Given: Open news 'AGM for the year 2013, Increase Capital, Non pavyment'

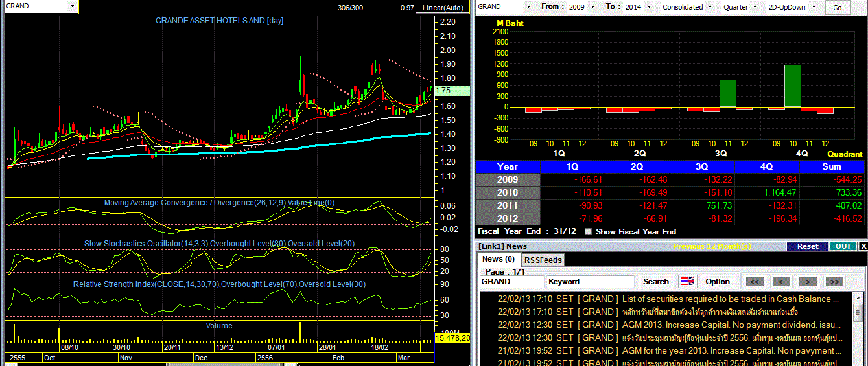Looking at the screenshot, I should click(732, 350).
